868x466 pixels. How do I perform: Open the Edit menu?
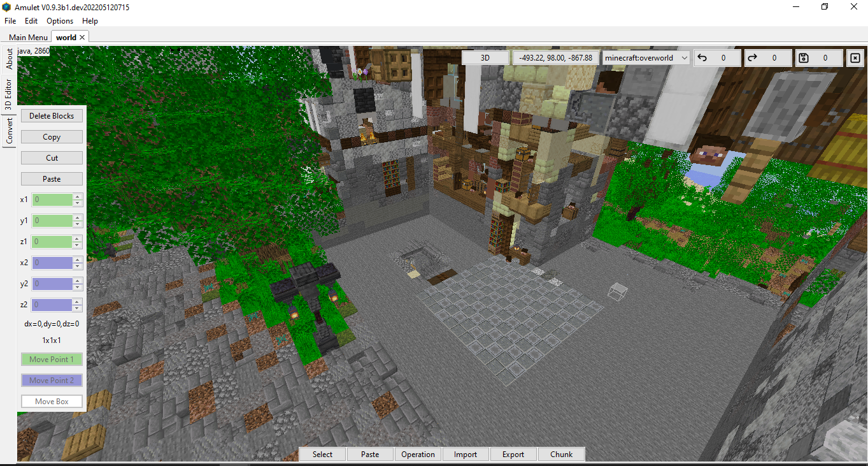pos(31,20)
